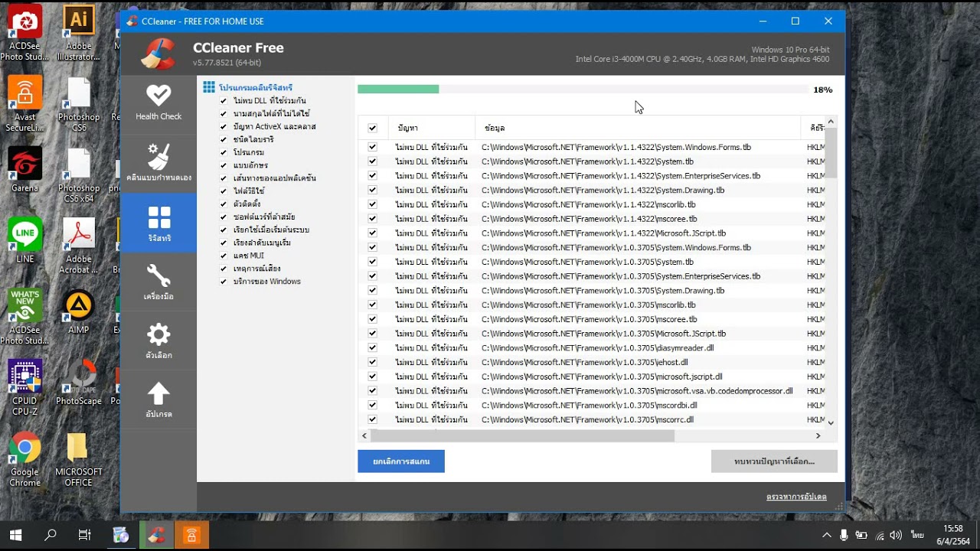Open the Upgrade arrow section
This screenshot has width=980, height=551.
[x=158, y=399]
